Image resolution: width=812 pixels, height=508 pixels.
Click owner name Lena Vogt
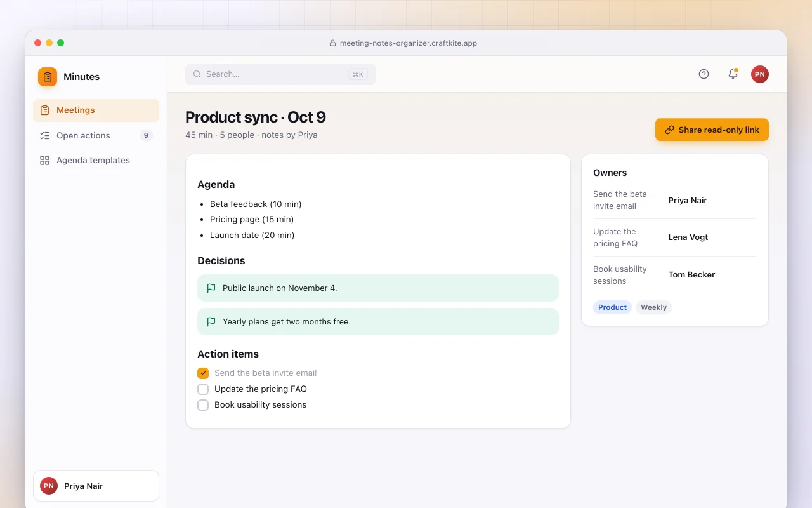688,237
